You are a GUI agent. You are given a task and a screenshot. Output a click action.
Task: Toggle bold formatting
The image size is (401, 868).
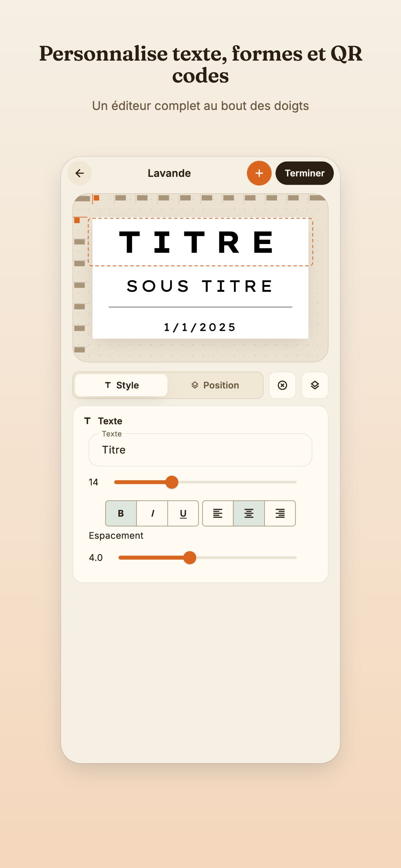(x=121, y=513)
